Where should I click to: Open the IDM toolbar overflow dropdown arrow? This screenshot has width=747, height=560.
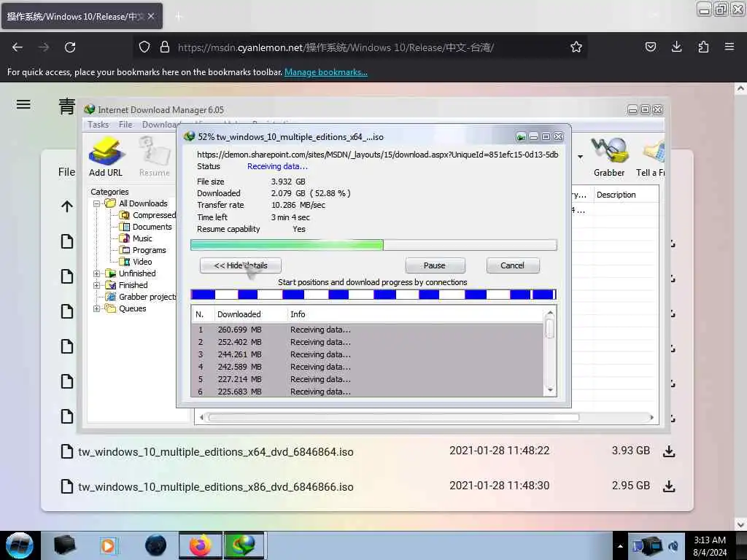point(580,157)
